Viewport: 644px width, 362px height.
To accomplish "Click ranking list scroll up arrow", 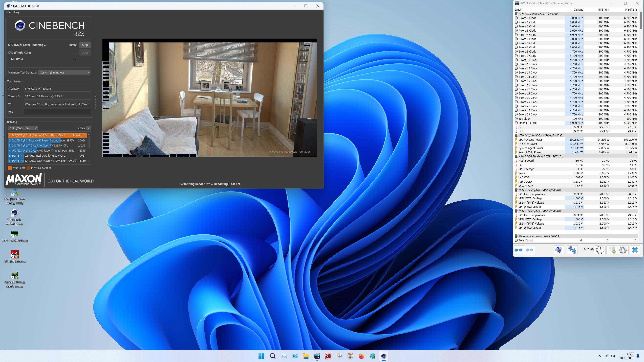I will 89,134.
